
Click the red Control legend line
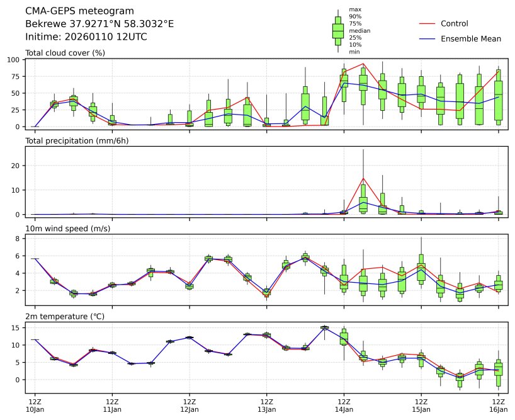pos(427,24)
